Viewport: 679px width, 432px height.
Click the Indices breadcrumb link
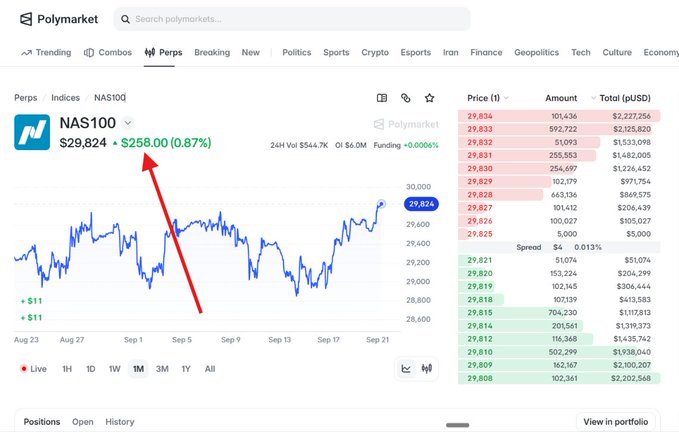pos(65,98)
